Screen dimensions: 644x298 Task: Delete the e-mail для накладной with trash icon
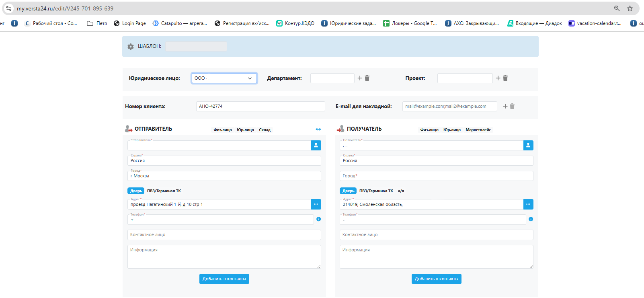coord(512,106)
